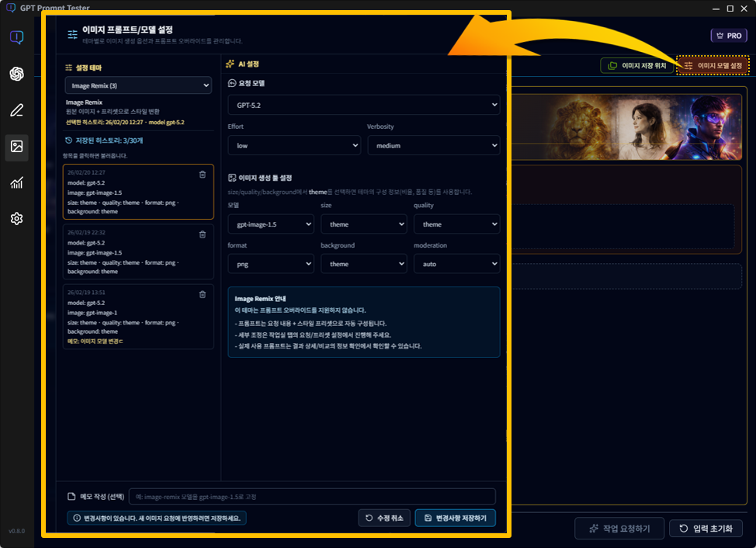Click the 변경사항 저장하기 save button
Screen dimensions: 756x548
[x=455, y=518]
